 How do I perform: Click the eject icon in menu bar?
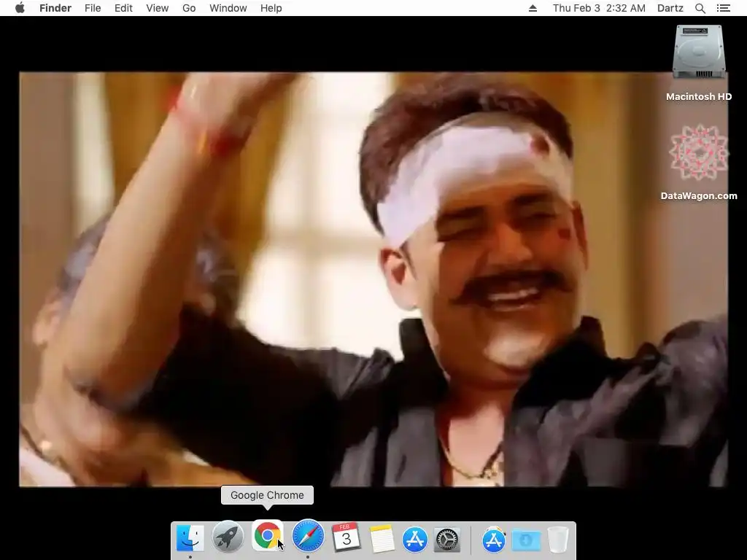click(533, 8)
